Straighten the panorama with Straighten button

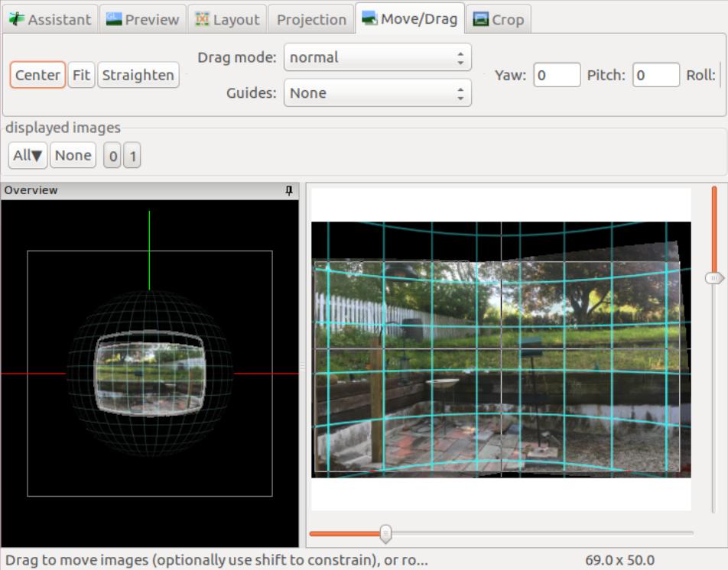pos(138,75)
